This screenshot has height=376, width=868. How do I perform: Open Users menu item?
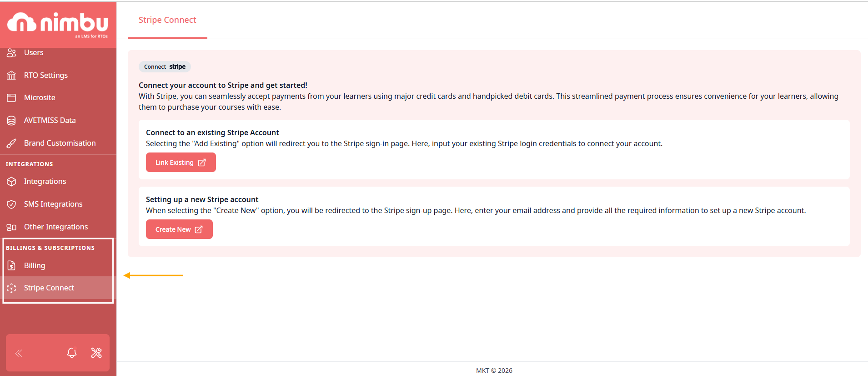58,53
